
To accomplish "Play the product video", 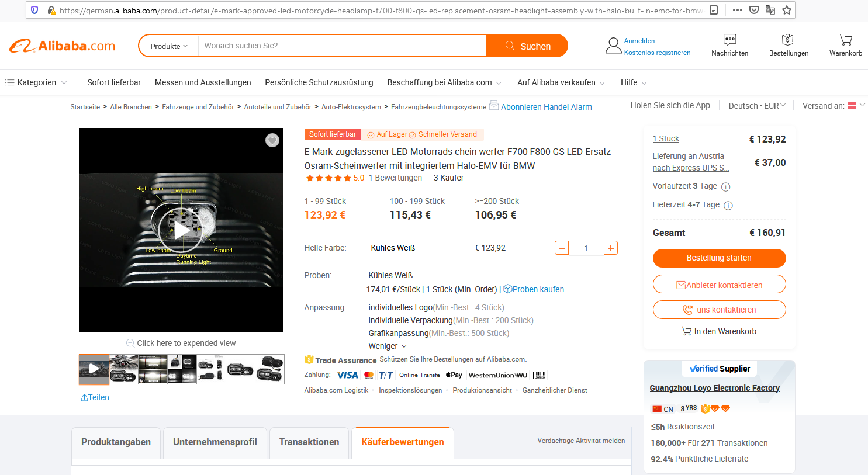I will tap(181, 230).
